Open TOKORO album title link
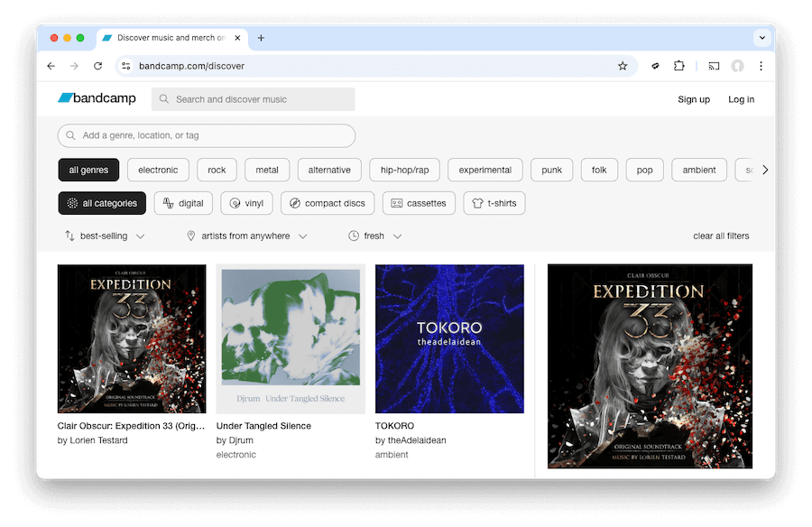The width and height of the screenshot is (812, 527). 394,426
